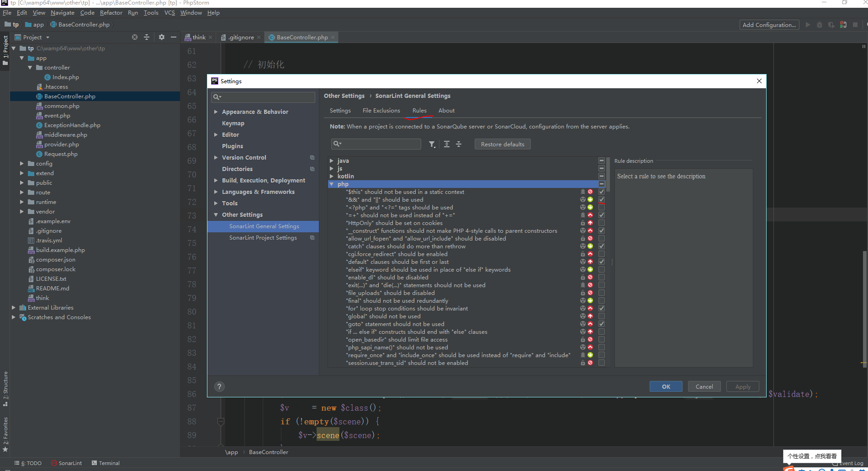Open the SonarLint tool window
This screenshot has width=868, height=471.
(x=67, y=463)
